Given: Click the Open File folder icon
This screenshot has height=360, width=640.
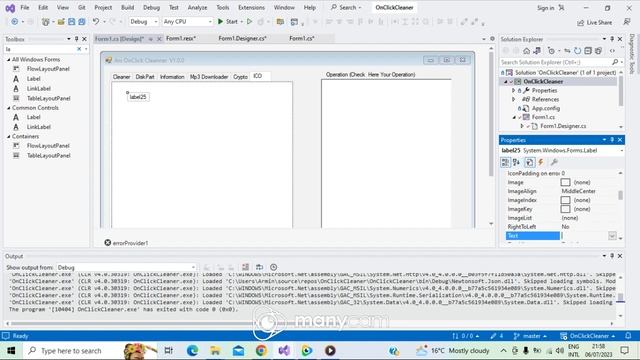Looking at the screenshot, I should pyautogui.click(x=61, y=22).
